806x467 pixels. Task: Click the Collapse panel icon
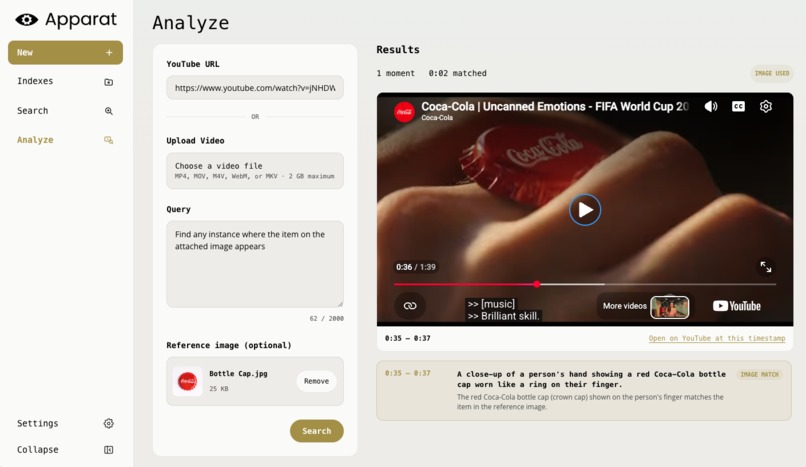tap(108, 450)
